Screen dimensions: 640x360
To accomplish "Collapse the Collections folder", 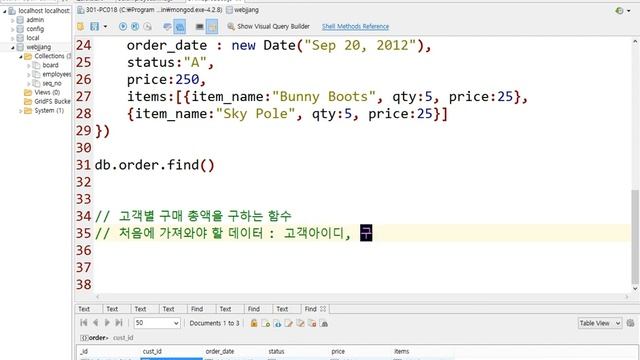I will tap(20, 56).
